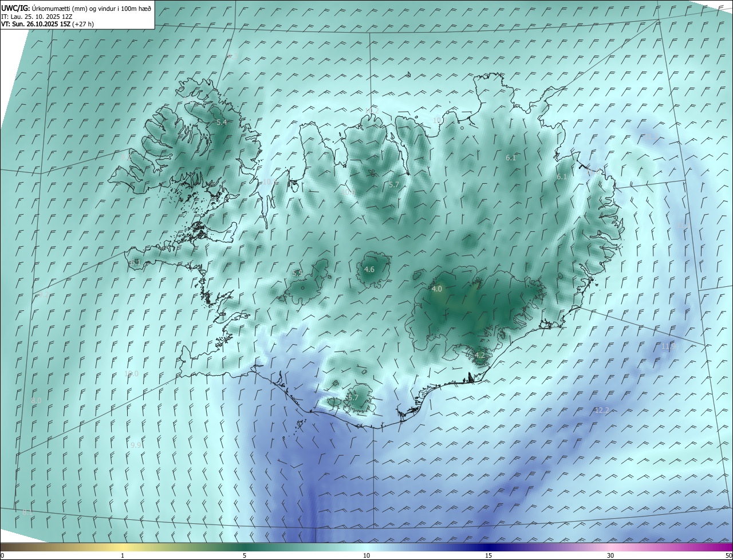Click the 12.2 value label southeast of Iceland
Screen dimensions: 733x560
coord(602,411)
